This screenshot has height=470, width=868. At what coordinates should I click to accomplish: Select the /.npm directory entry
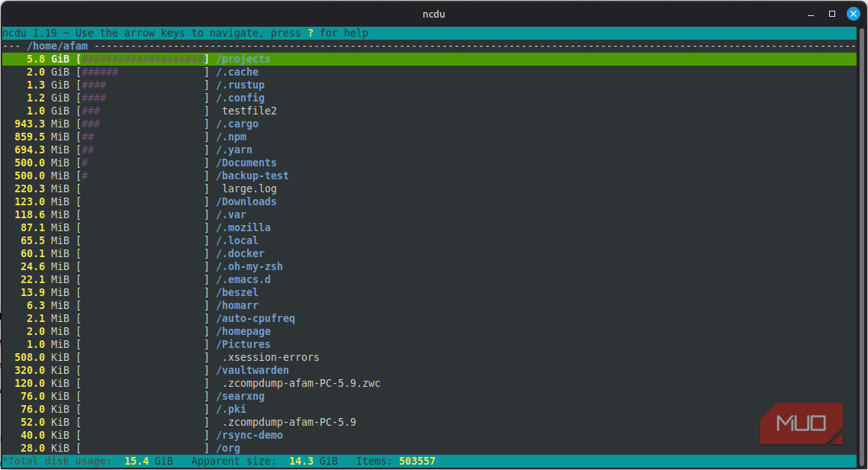click(x=231, y=137)
